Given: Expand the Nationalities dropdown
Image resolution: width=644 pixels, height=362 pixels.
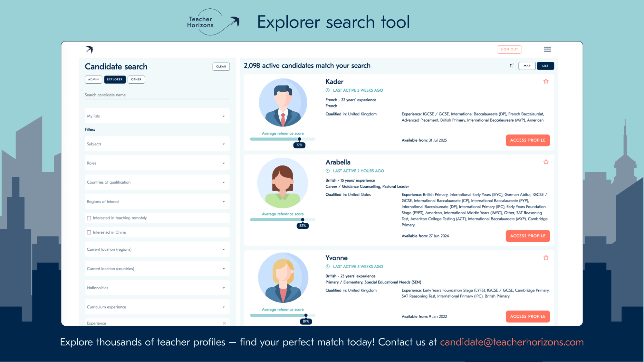Looking at the screenshot, I should coord(157,288).
